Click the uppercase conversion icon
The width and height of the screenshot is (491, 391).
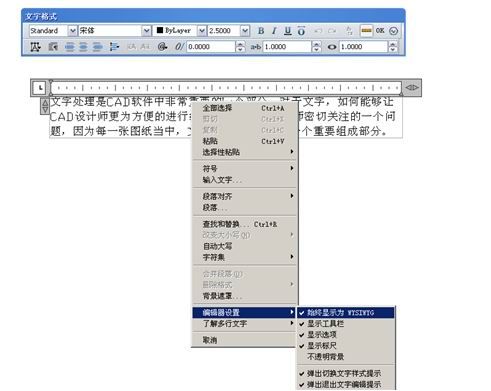click(132, 47)
